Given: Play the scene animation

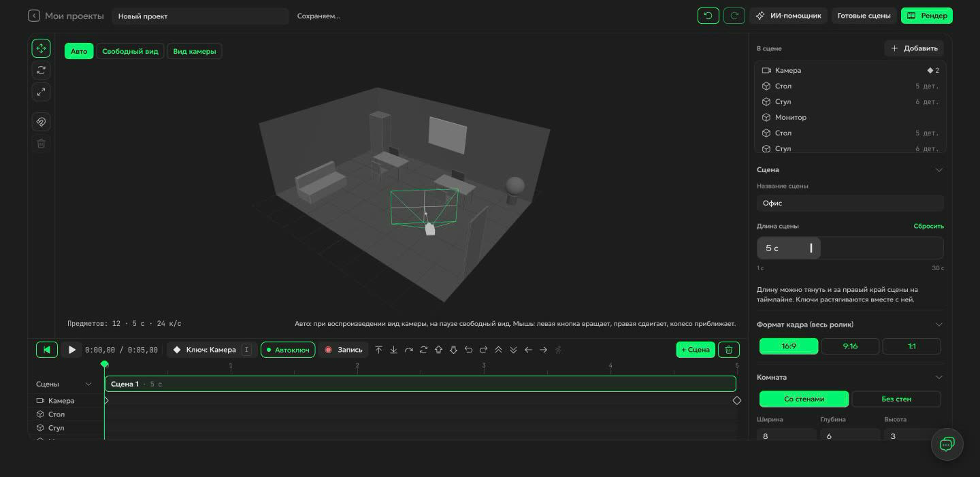Looking at the screenshot, I should pyautogui.click(x=71, y=350).
